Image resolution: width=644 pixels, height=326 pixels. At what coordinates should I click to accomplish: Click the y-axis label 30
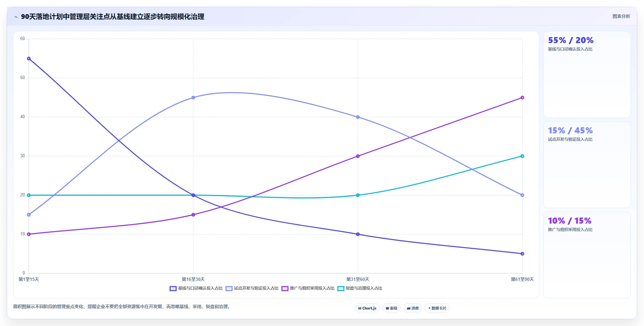23,156
